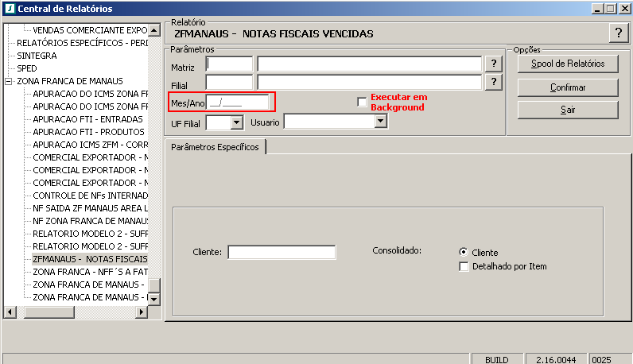This screenshot has height=364, width=633.
Task: Click tree scrollbar down arrow
Action: pyautogui.click(x=154, y=299)
